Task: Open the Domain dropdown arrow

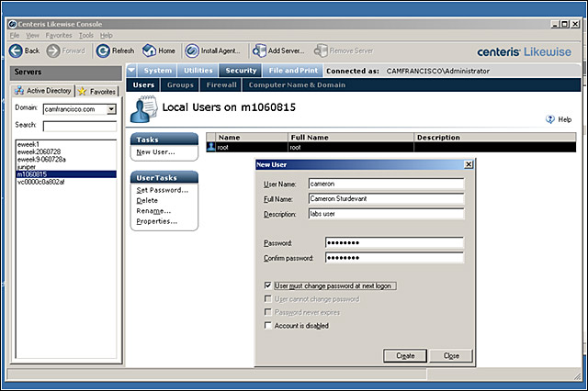Action: (x=111, y=109)
